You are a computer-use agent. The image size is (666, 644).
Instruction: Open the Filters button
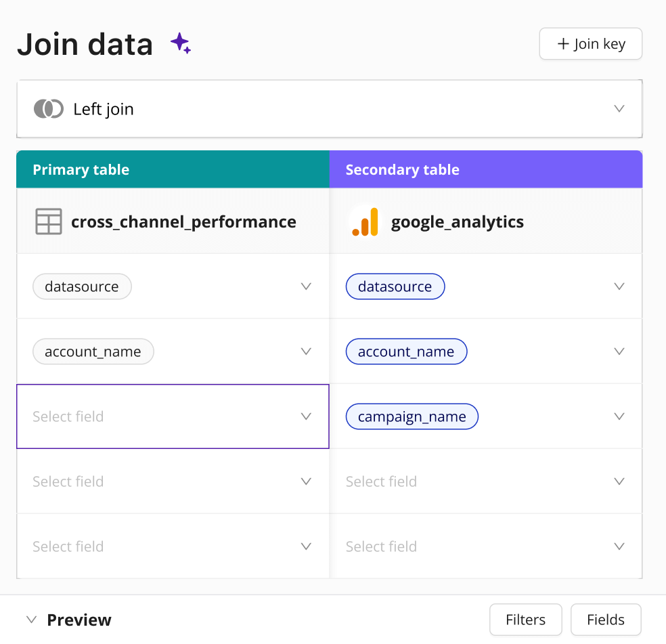(525, 620)
